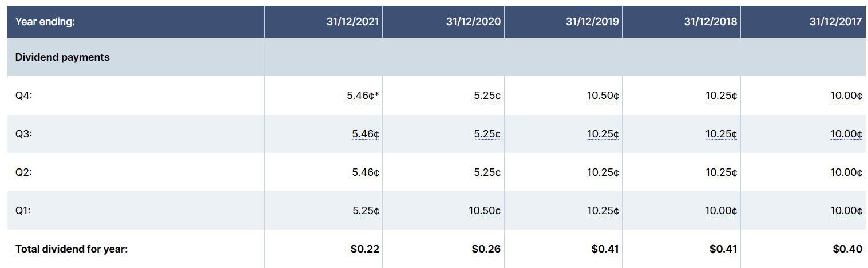
Task: Click the Q3 2017 dividend 10.00¢
Action: pos(846,135)
